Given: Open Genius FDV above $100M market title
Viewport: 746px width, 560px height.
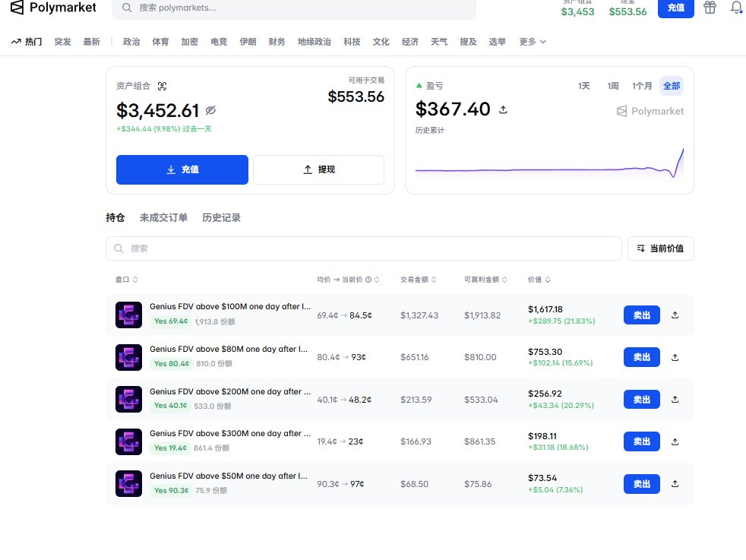Looking at the screenshot, I should point(230,306).
